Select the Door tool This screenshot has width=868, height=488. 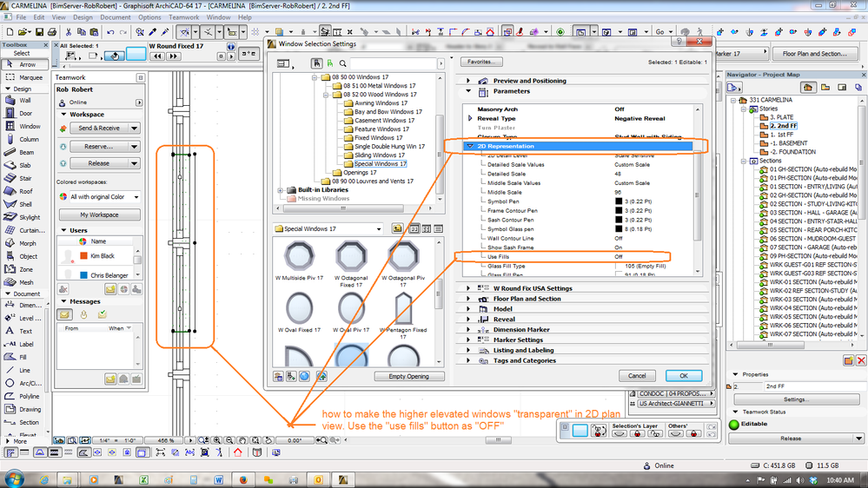pos(24,114)
